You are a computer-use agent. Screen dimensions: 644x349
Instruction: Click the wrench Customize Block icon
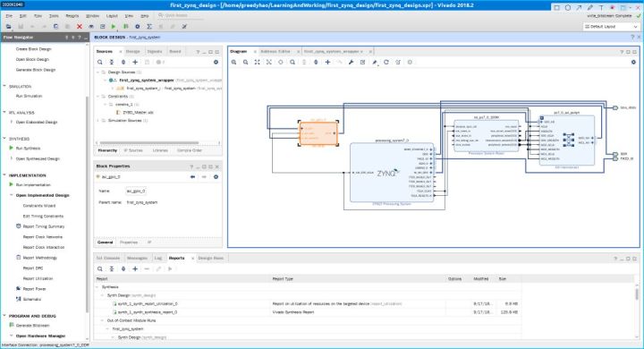coord(351,62)
